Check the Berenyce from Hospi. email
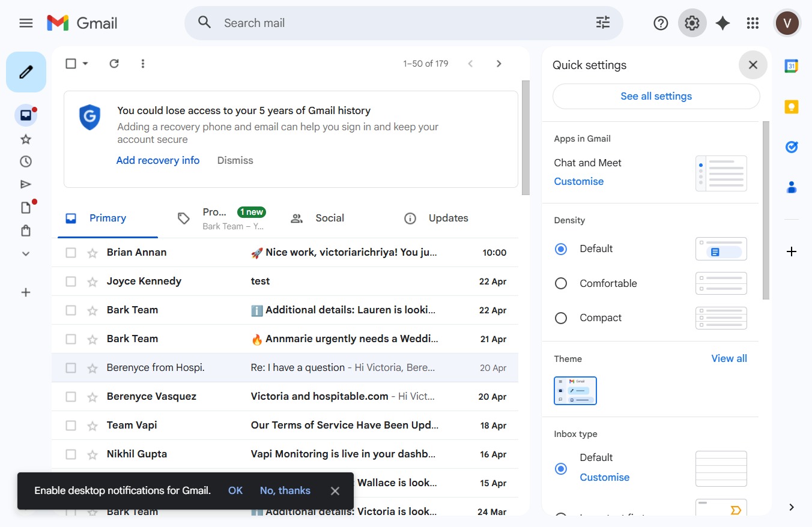 point(71,368)
